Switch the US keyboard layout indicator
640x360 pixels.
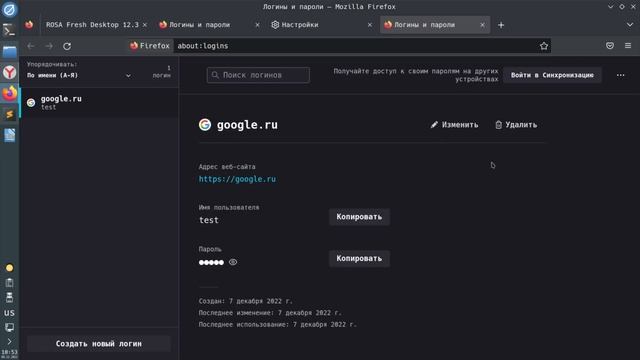click(9, 313)
